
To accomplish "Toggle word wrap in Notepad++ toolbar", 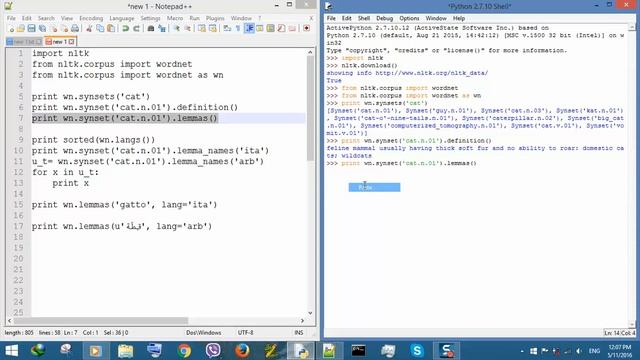I will [227, 28].
